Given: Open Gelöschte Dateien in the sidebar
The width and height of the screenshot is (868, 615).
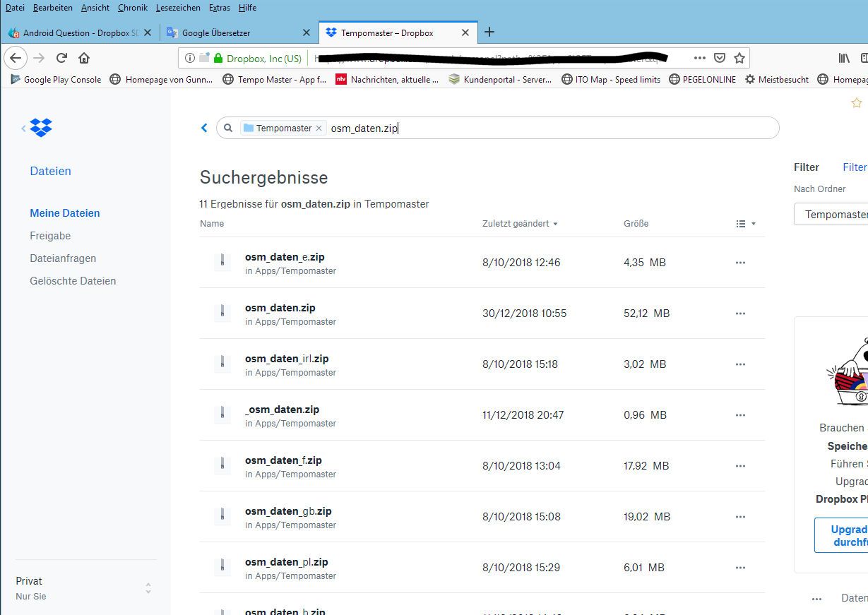Looking at the screenshot, I should pos(73,281).
